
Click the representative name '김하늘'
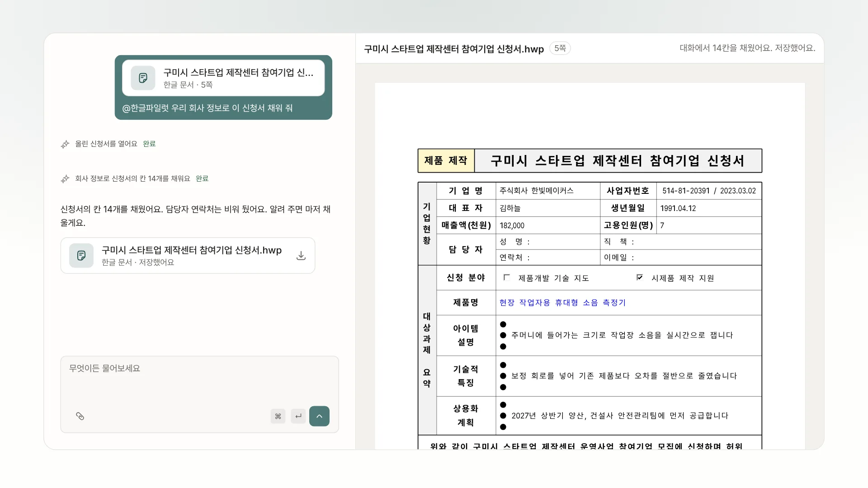[x=510, y=208]
